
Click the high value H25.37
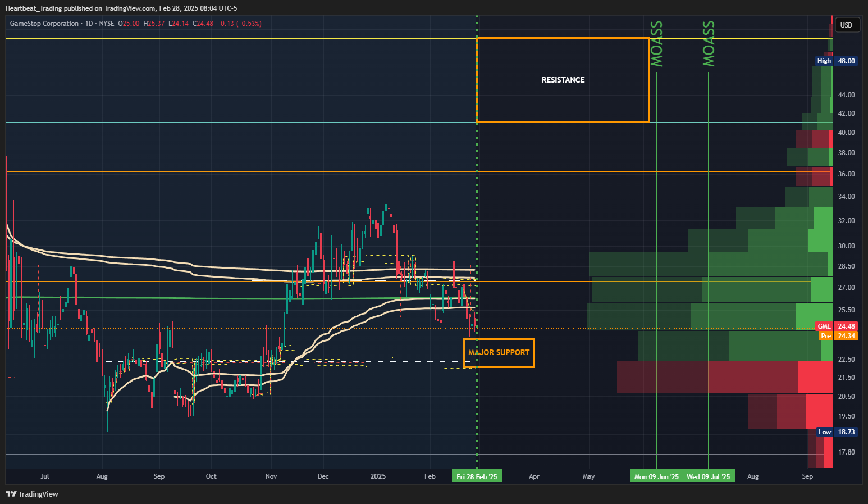154,24
